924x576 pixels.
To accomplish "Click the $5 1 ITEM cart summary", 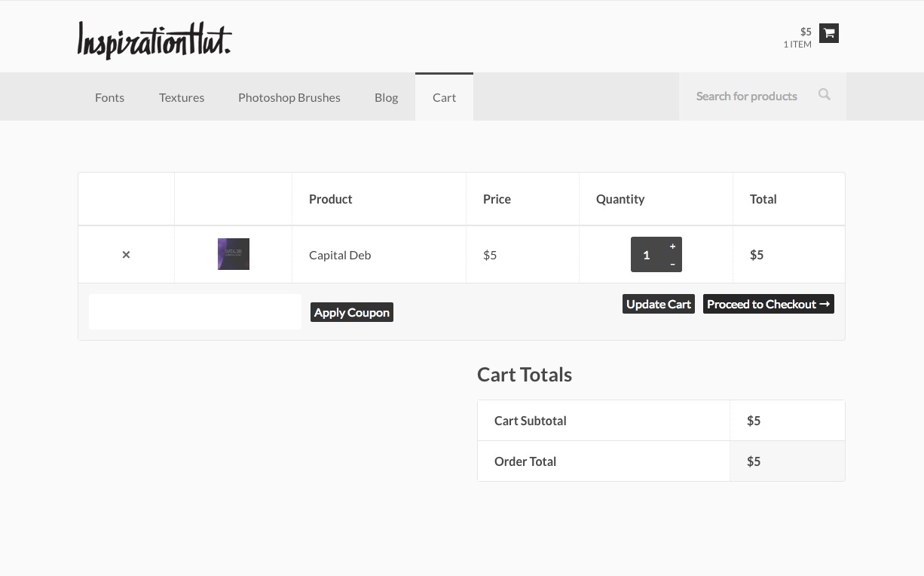I will [x=797, y=38].
